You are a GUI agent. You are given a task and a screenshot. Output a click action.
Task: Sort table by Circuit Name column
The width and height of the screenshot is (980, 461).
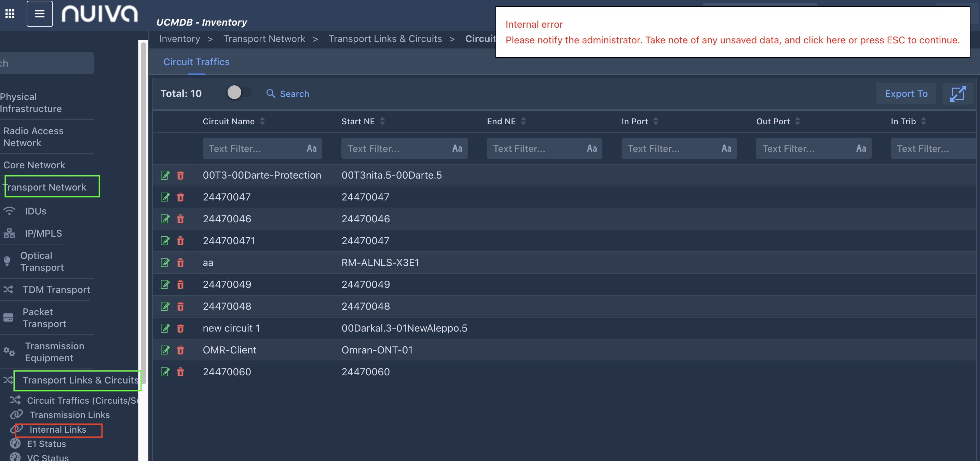point(262,121)
